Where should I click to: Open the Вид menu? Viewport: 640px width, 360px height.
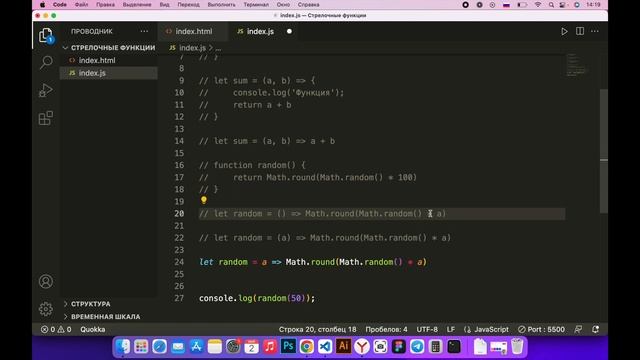coord(164,4)
